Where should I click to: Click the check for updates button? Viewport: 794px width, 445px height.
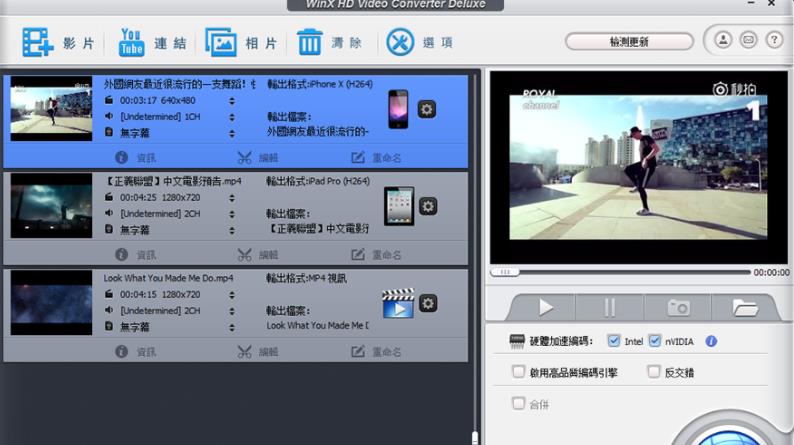tap(629, 42)
